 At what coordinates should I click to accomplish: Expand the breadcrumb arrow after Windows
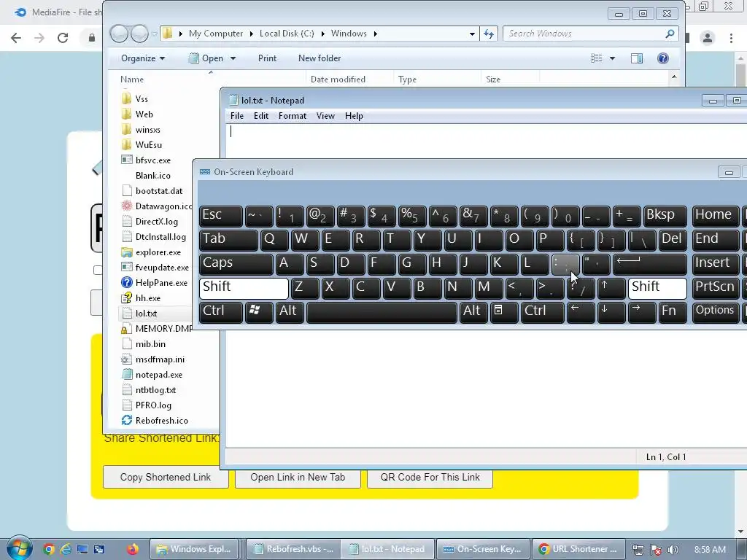click(x=376, y=34)
